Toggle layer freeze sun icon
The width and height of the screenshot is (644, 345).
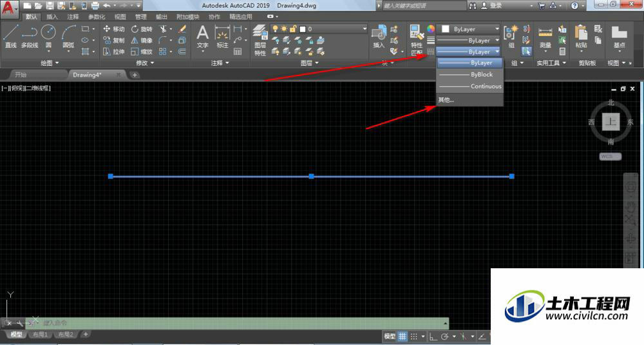(284, 29)
